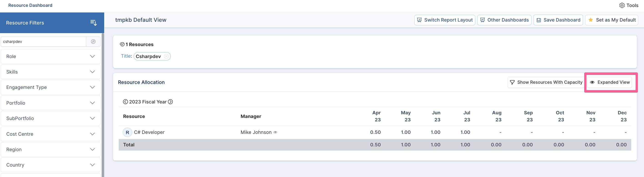Click the search icon beside csharpdev field
644x177 pixels.
[93, 42]
